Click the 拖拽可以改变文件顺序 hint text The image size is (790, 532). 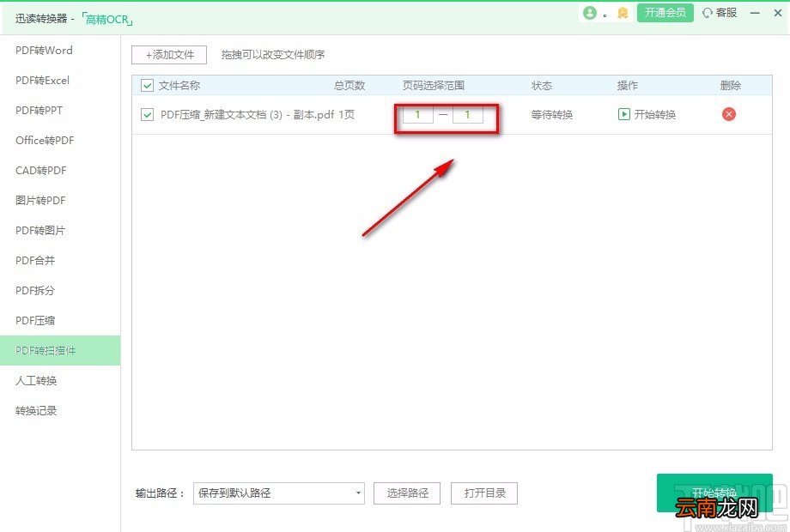(x=273, y=55)
